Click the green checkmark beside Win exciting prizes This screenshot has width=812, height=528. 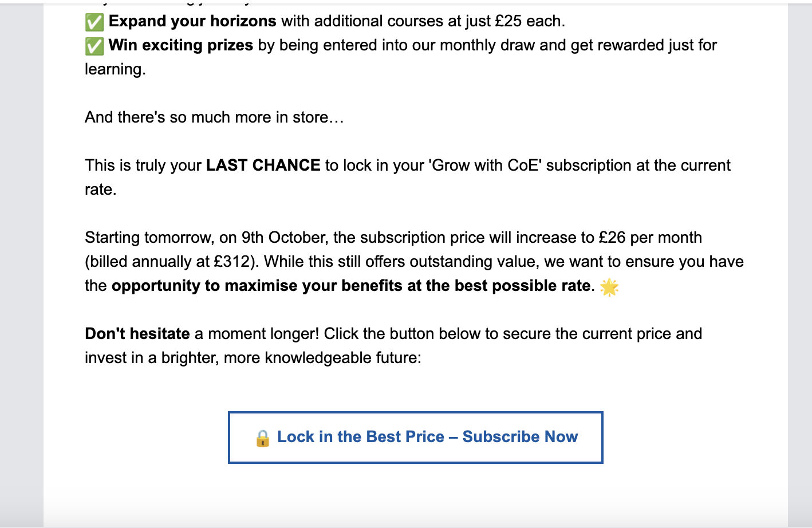click(x=94, y=46)
